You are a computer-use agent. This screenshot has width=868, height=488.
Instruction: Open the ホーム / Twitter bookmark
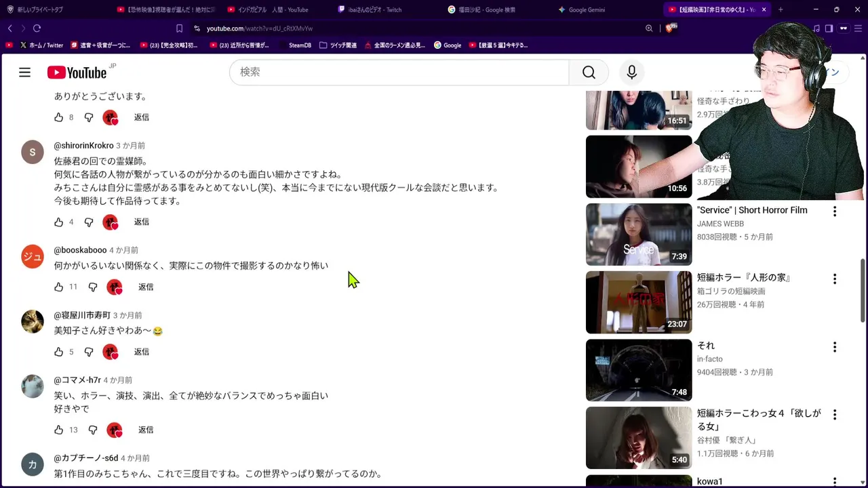tap(41, 45)
